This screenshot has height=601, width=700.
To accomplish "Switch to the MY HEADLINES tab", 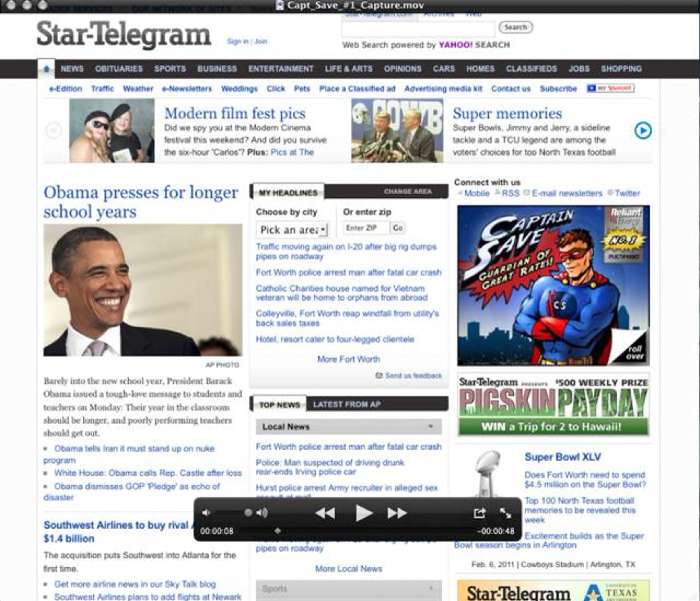I will click(288, 192).
